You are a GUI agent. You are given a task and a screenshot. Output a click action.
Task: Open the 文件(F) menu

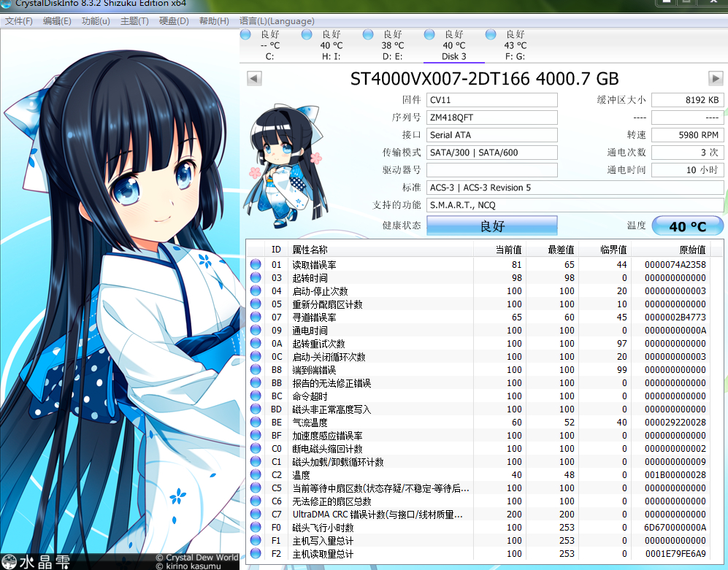19,21
